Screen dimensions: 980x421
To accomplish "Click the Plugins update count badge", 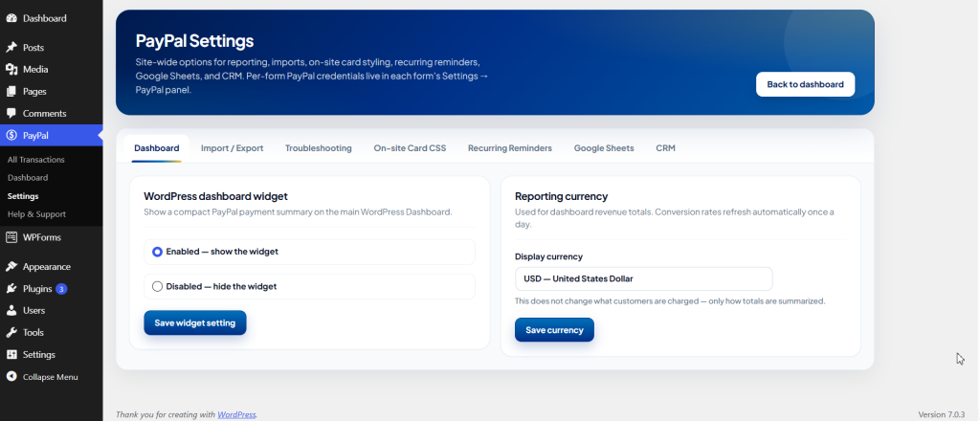I will (x=61, y=289).
